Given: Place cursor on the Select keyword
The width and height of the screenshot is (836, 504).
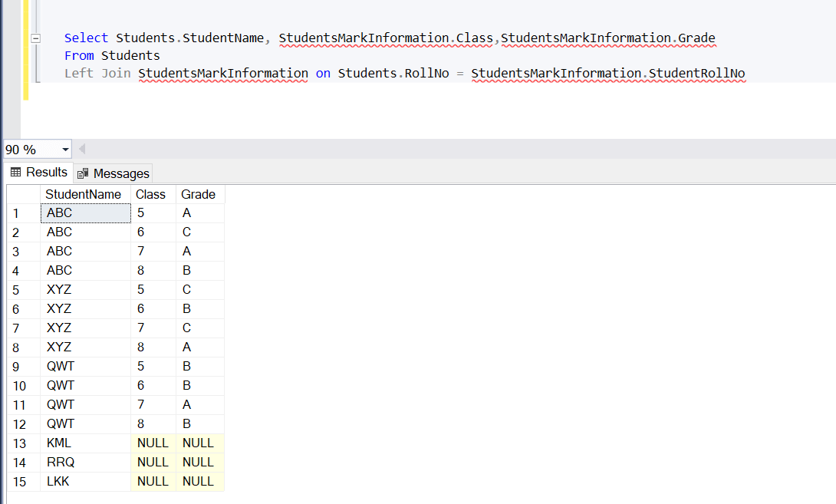Looking at the screenshot, I should click(86, 38).
